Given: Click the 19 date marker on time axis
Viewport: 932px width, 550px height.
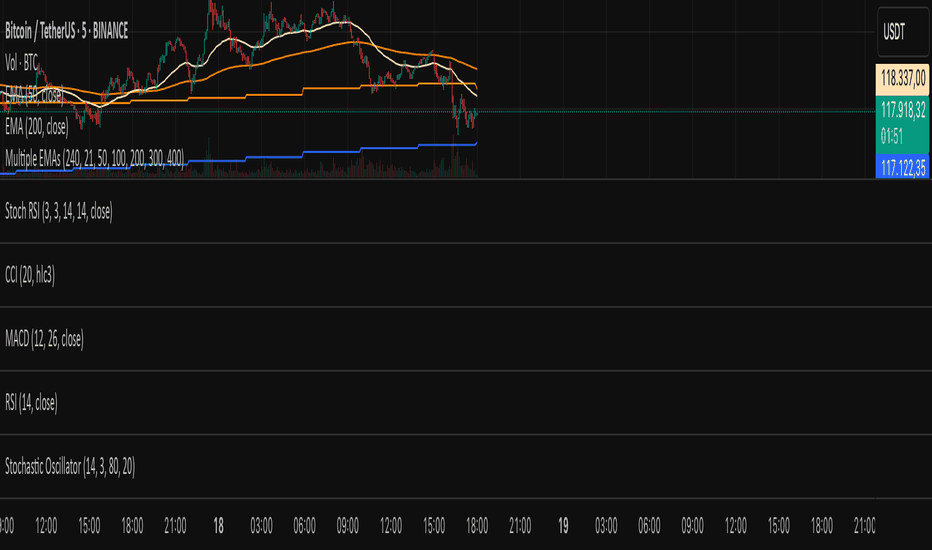Looking at the screenshot, I should 563,526.
